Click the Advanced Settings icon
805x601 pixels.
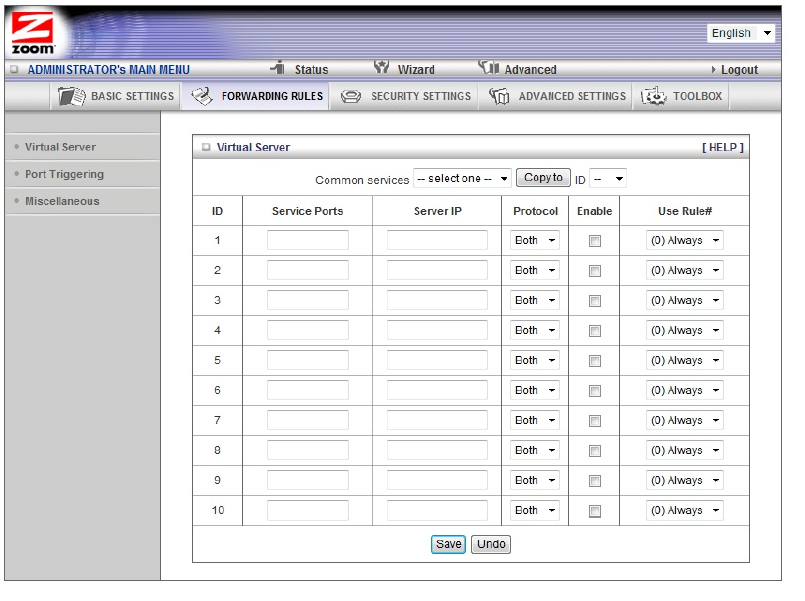tap(499, 96)
